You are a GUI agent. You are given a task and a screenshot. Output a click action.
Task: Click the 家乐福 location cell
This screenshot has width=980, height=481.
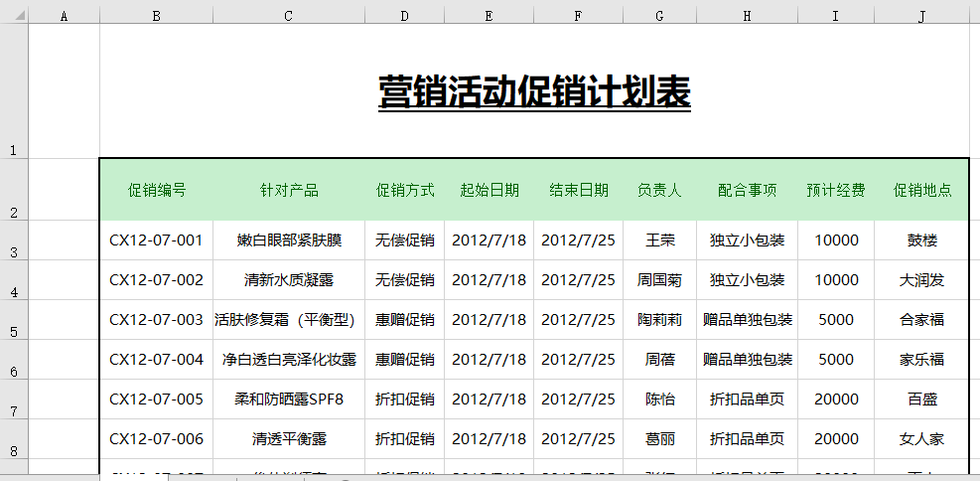(x=921, y=360)
